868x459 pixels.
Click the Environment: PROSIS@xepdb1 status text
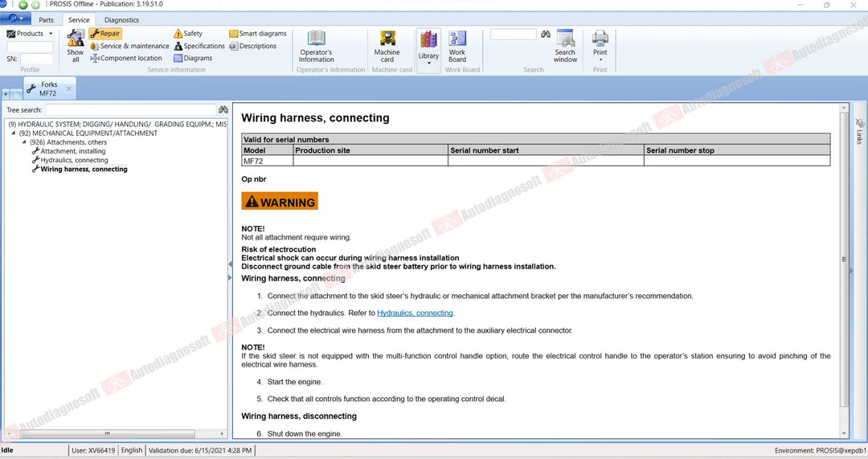click(x=821, y=450)
